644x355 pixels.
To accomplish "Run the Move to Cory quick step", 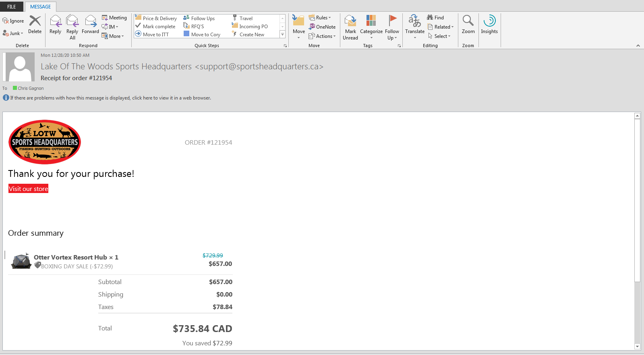I will coord(202,34).
